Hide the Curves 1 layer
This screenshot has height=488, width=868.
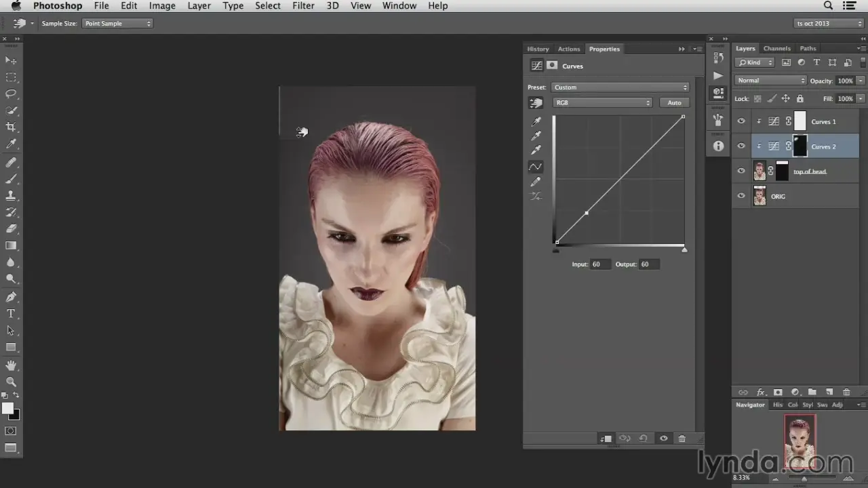click(741, 121)
